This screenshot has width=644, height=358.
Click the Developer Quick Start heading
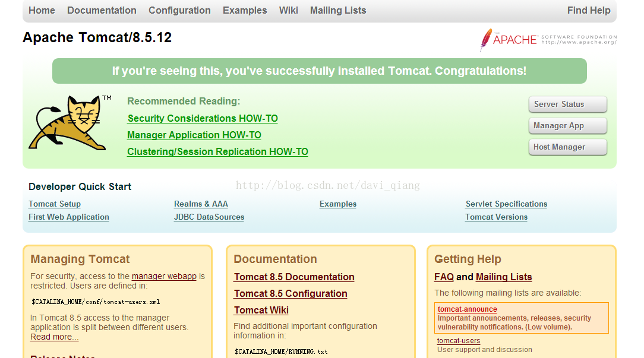click(80, 187)
